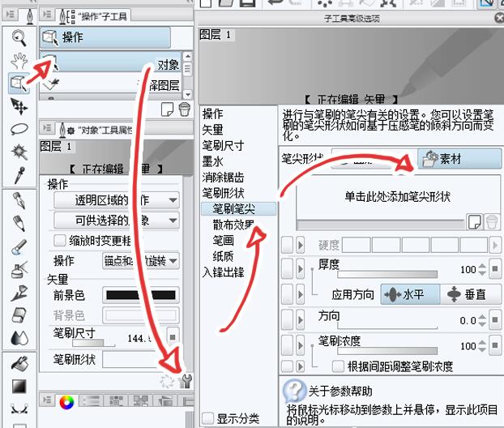Reset tool properties with circular arrow icon
The image size is (504, 428).
(167, 382)
